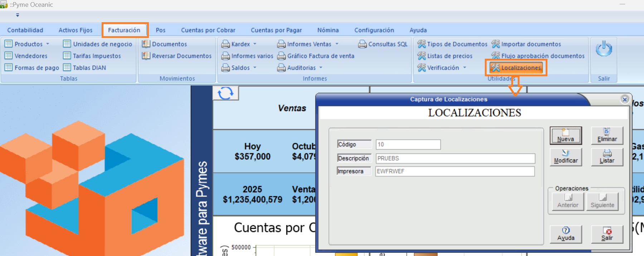Open Tipos de Documentos utility
644x256 pixels.
(453, 44)
